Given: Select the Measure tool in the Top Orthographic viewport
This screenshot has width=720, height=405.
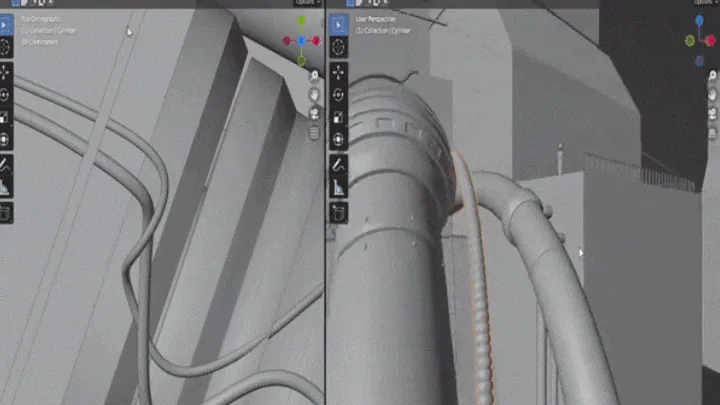Looking at the screenshot, I should 5,187.
